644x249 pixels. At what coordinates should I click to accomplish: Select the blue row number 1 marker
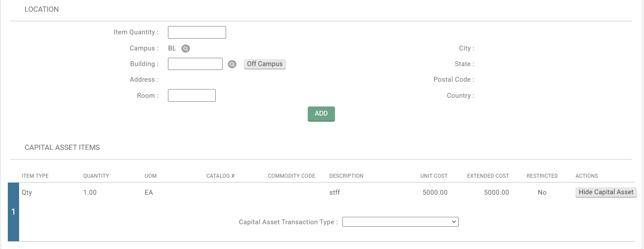13,212
